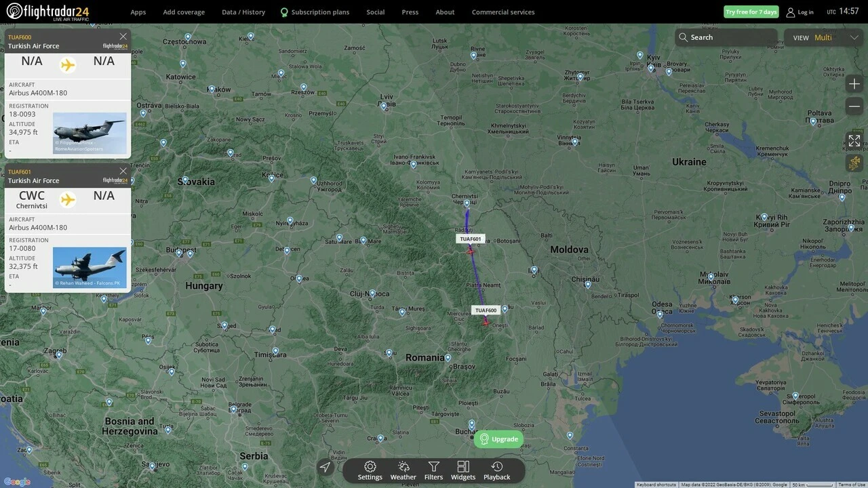Click the locate-me arrow button

[x=325, y=468]
